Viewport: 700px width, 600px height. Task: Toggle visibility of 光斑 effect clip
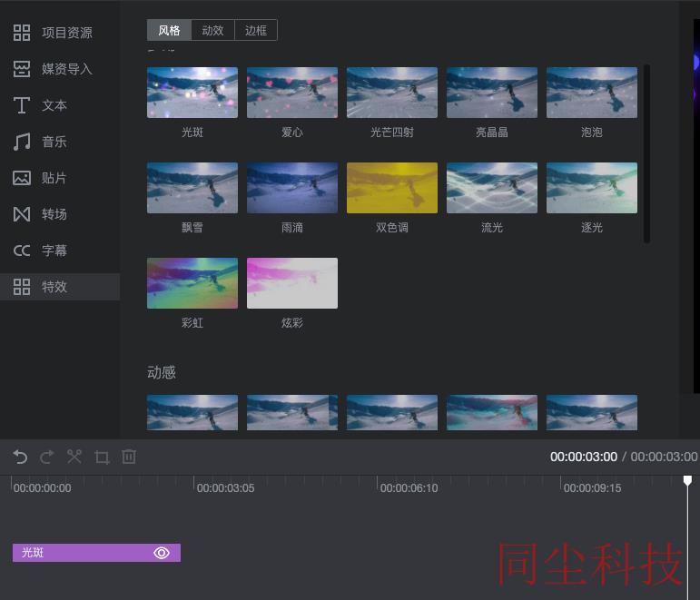point(162,553)
